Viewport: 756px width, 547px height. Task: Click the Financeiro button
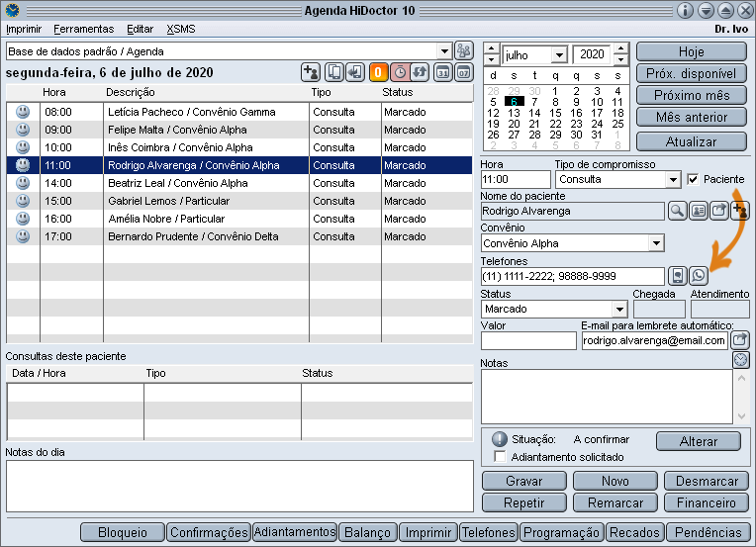pos(707,502)
